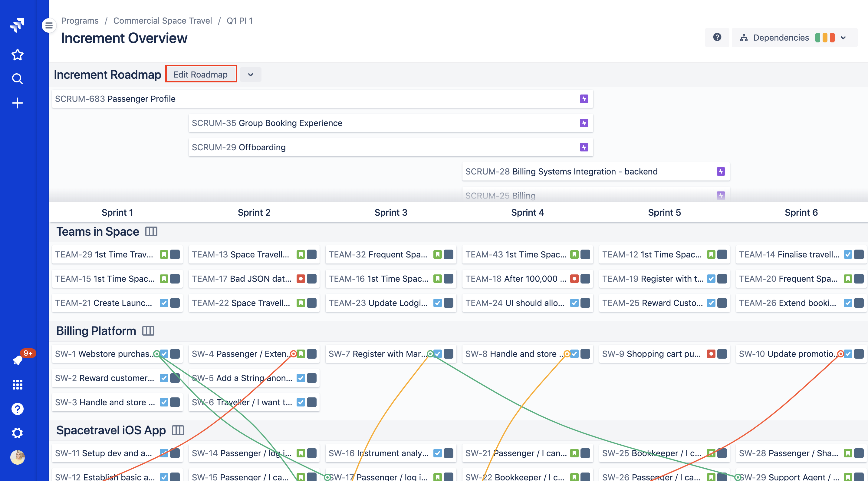This screenshot has width=868, height=481.
Task: Open Starred items in sidebar
Action: (x=17, y=55)
